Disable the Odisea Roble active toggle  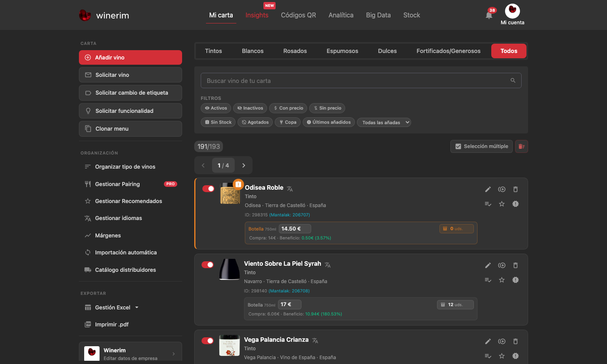[x=208, y=188]
